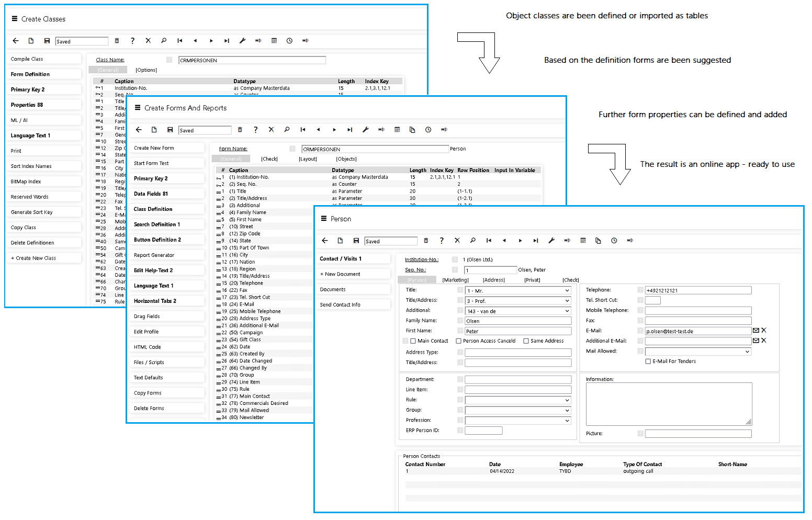Click the envelope icon next to E-Mail field
Screen dimensions: 812x520
pyautogui.click(x=755, y=331)
